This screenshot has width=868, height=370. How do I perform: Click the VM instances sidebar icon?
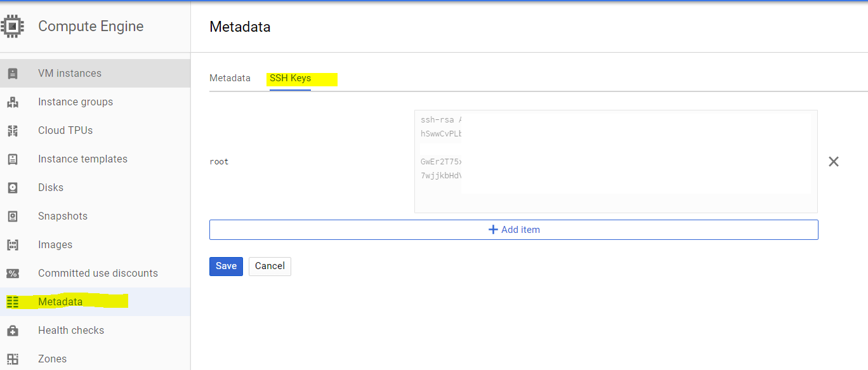coord(13,74)
